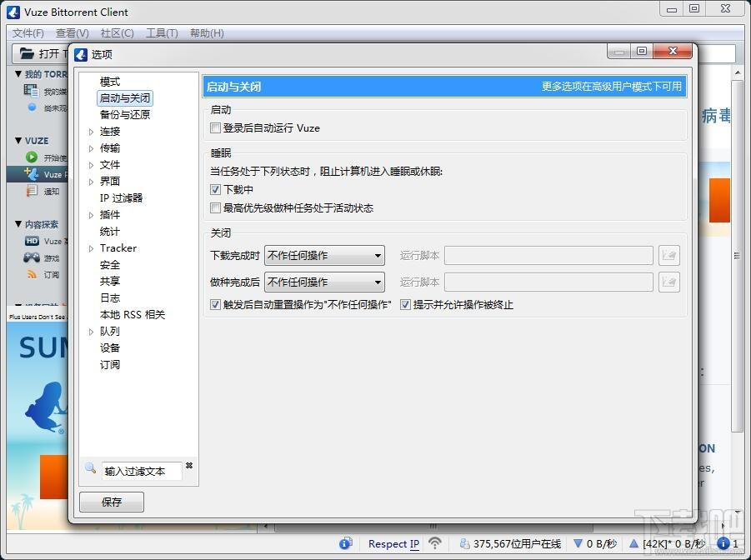Screen dimensions: 751x560
Task: Open the 文件(F) menu
Action: [28, 33]
